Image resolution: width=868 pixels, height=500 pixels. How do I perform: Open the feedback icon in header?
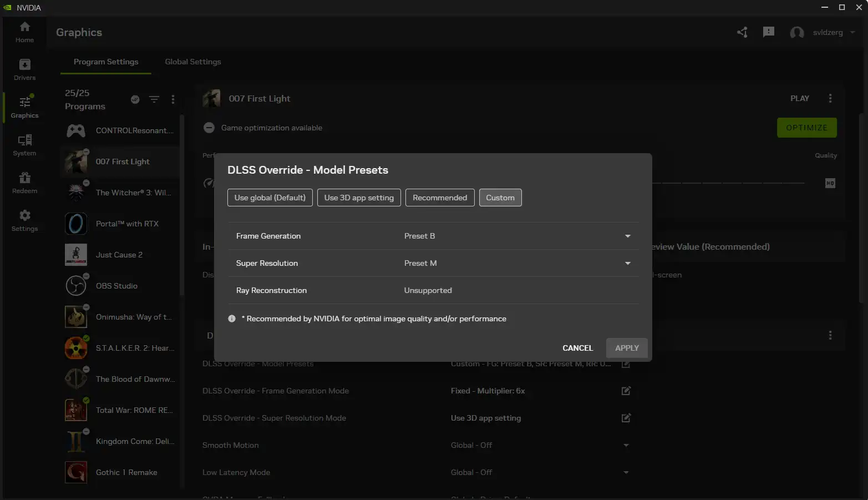[x=768, y=32]
